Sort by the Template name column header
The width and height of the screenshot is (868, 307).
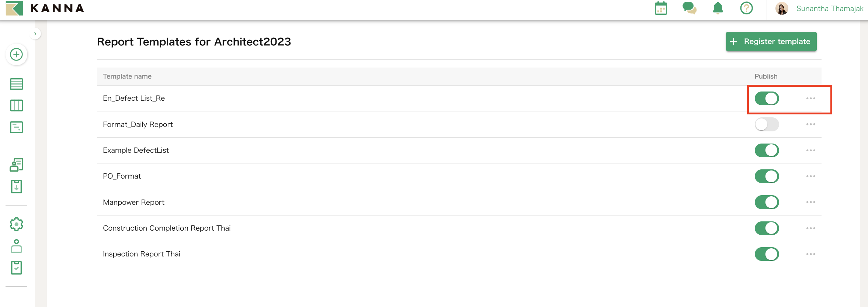pos(127,76)
